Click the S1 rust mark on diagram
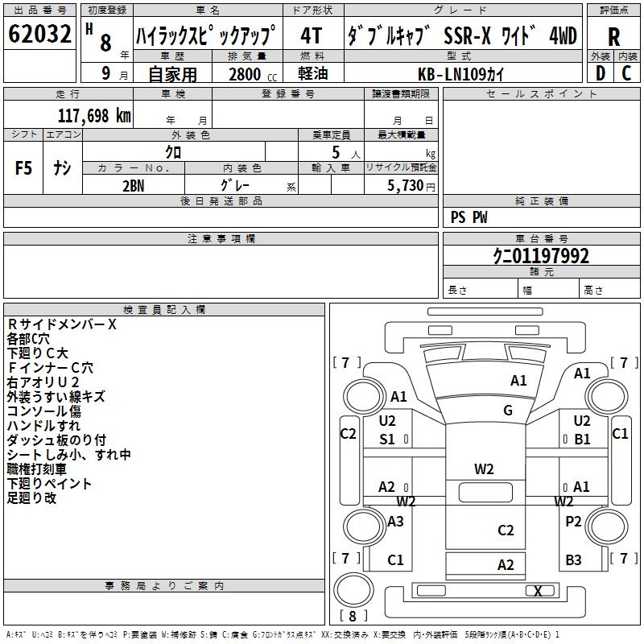The width and height of the screenshot is (644, 644). coord(387,440)
